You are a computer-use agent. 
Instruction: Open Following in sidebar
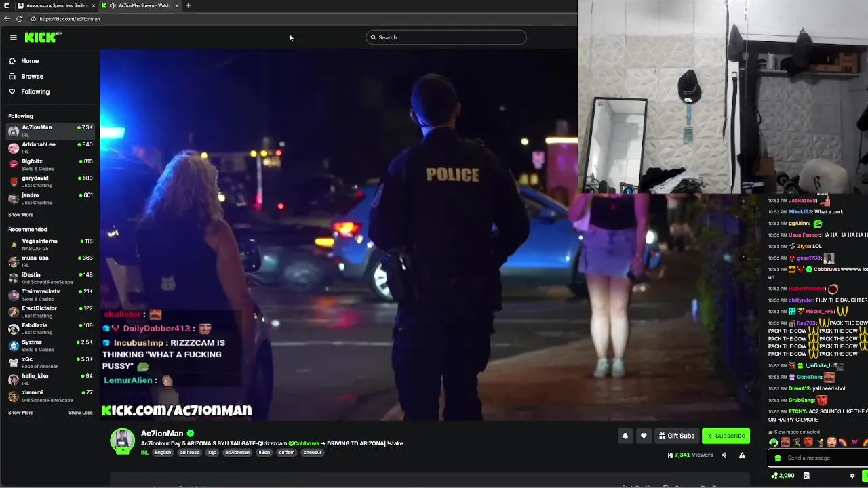pos(35,91)
